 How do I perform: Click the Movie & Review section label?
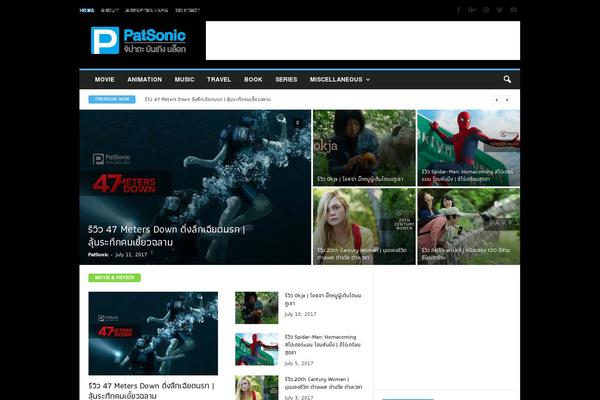tap(114, 278)
